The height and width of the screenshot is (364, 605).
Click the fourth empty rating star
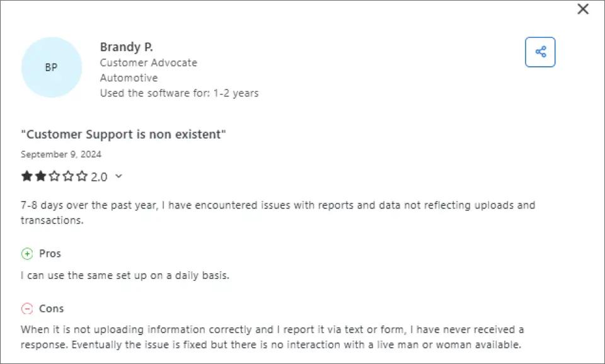(x=68, y=176)
